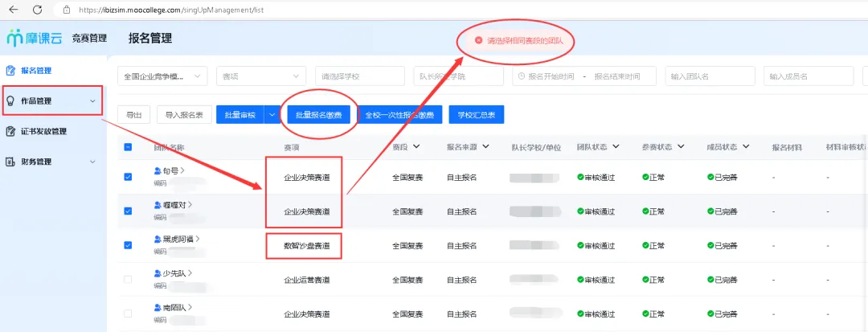Click the 批量审核 button
The width and height of the screenshot is (868, 332).
(x=240, y=115)
